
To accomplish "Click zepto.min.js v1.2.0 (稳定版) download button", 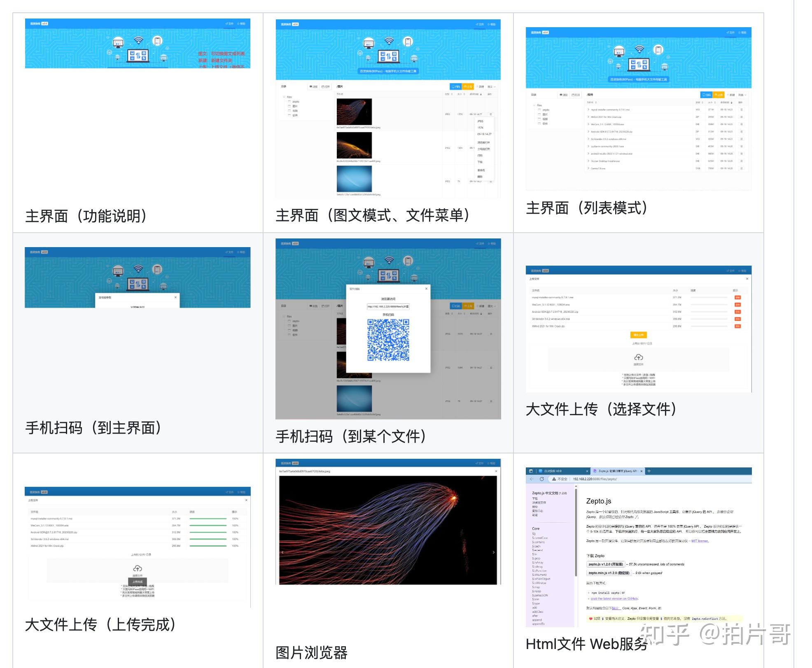I will [609, 573].
